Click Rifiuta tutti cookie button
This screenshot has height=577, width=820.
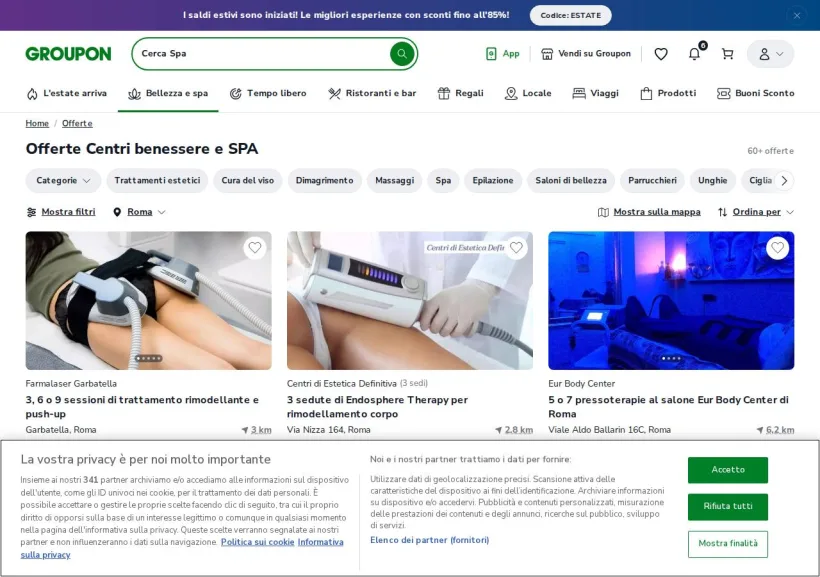727,506
